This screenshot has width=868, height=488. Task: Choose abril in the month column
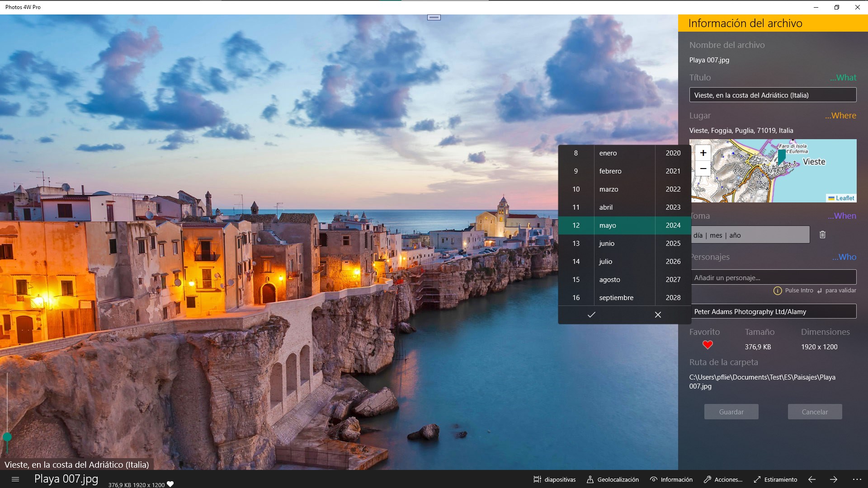point(624,207)
